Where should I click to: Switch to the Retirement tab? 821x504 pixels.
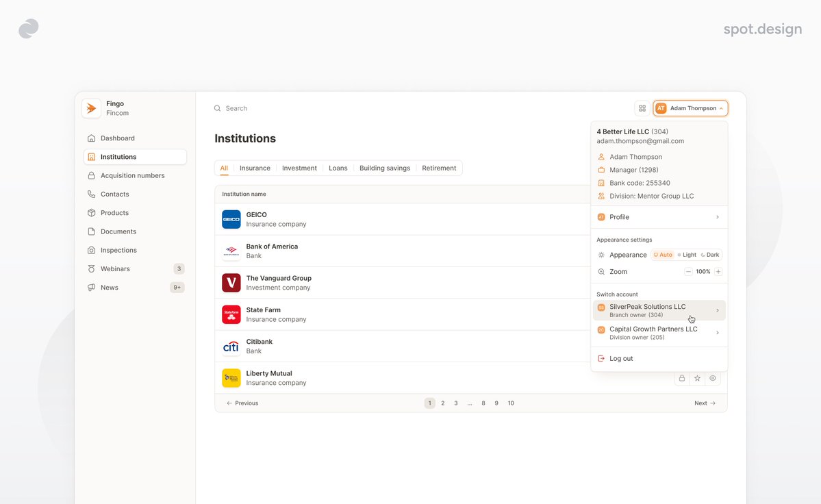440,168
